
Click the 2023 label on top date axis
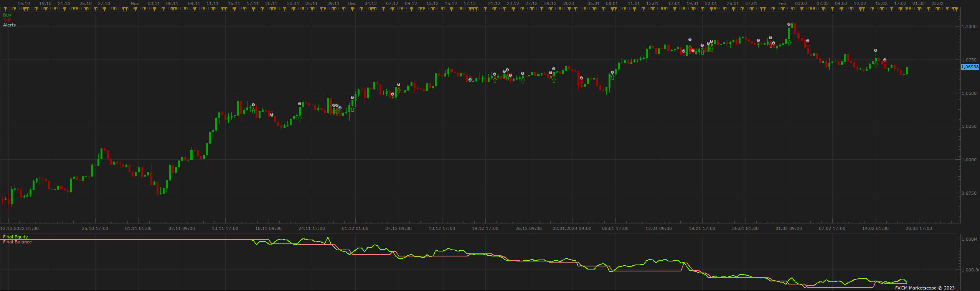(x=569, y=3)
